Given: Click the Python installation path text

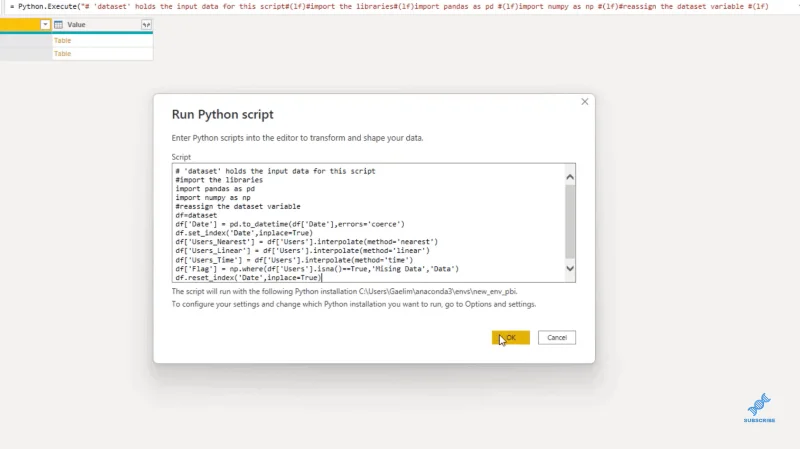Looking at the screenshot, I should coord(438,291).
